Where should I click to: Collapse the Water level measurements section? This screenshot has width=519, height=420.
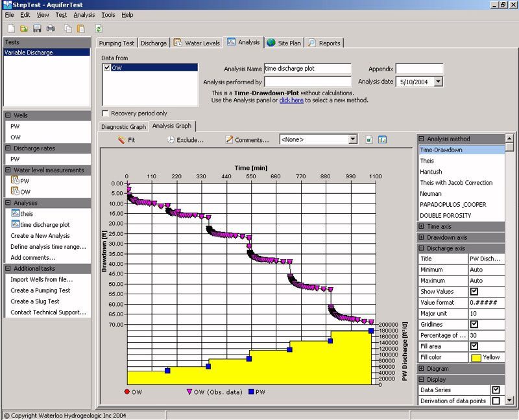point(8,170)
